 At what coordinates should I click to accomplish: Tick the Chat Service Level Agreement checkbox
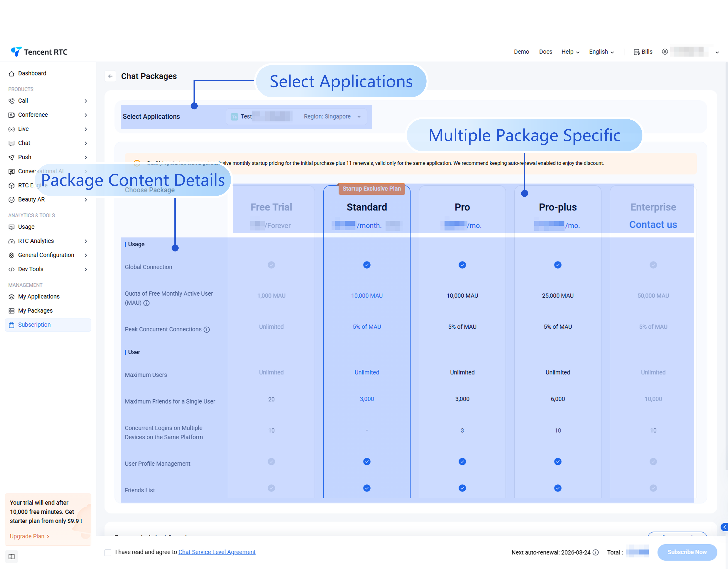click(x=108, y=553)
